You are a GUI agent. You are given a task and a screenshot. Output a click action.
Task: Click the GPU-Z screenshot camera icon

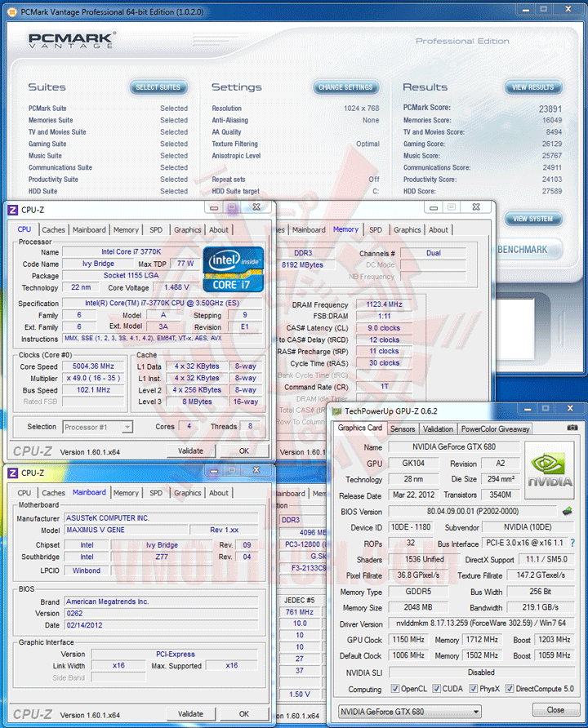[x=572, y=428]
